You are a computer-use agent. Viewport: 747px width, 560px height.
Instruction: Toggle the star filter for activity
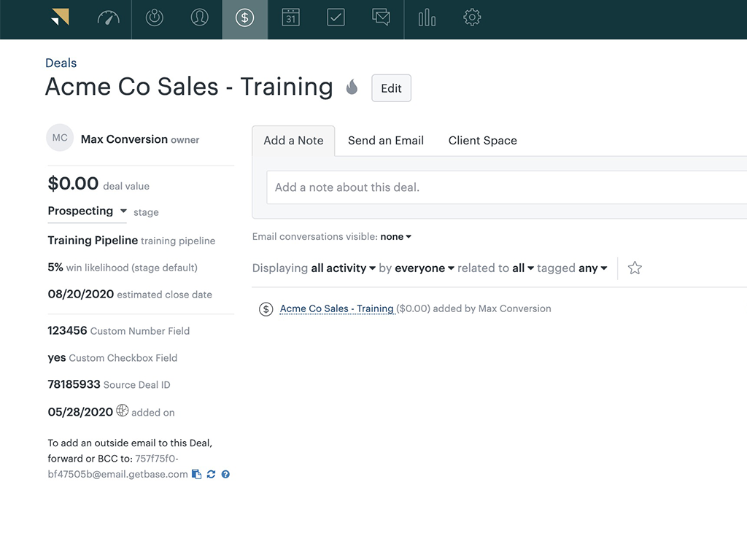click(x=635, y=268)
